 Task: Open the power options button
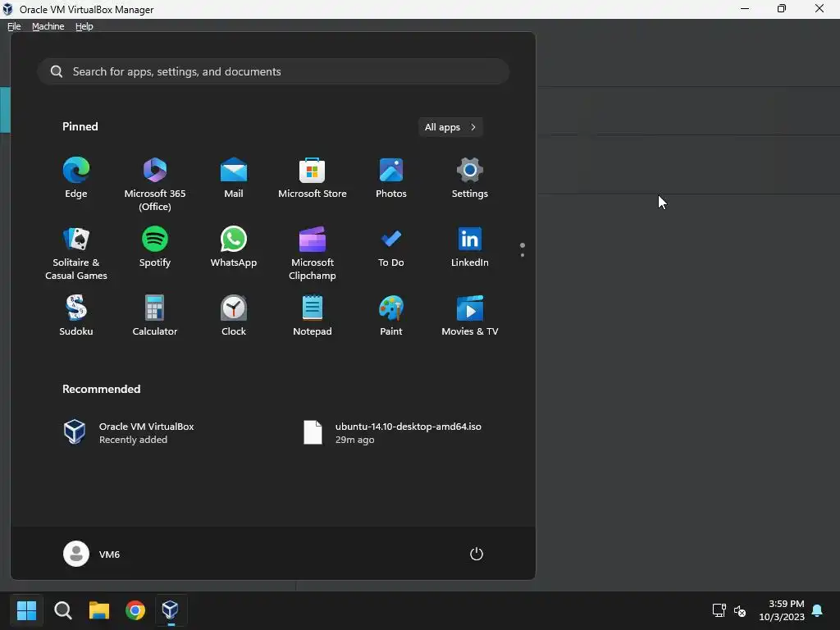tap(477, 554)
